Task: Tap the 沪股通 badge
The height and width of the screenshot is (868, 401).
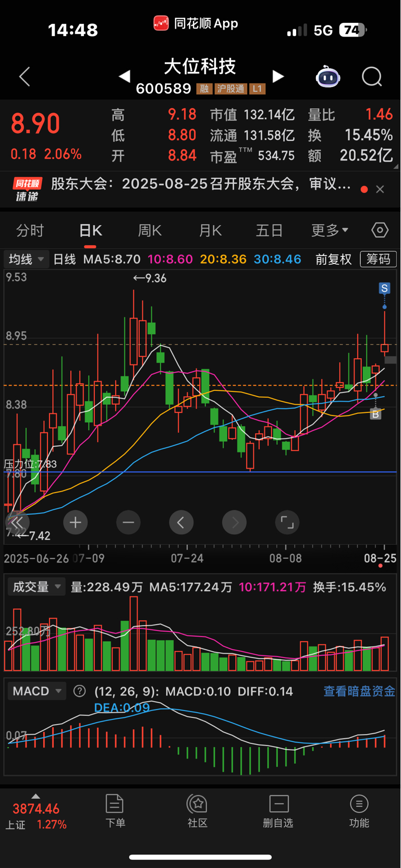Action: pyautogui.click(x=230, y=89)
